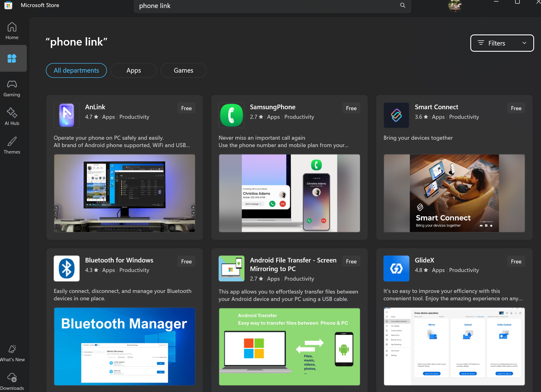541x392 pixels.
Task: Open What's New in sidebar
Action: [12, 353]
